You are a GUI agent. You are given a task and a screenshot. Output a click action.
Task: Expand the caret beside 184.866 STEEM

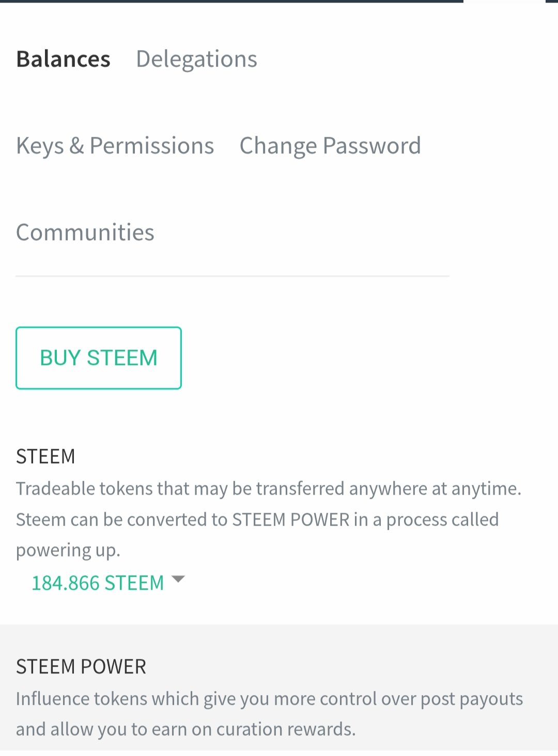[178, 579]
